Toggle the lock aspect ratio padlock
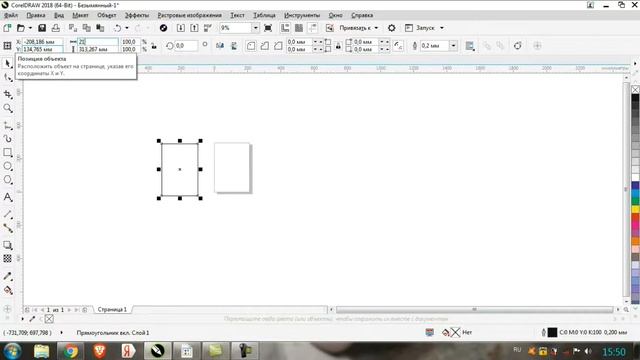640x360 pixels. point(154,46)
